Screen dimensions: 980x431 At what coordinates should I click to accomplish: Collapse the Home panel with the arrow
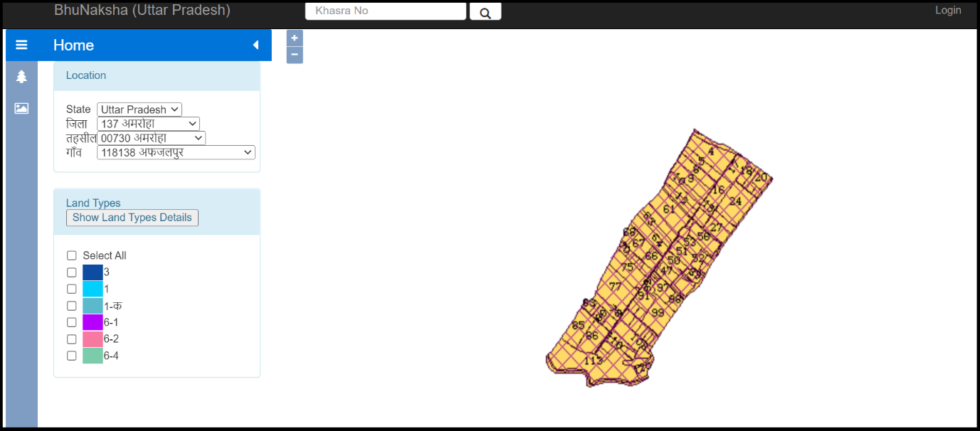point(256,45)
